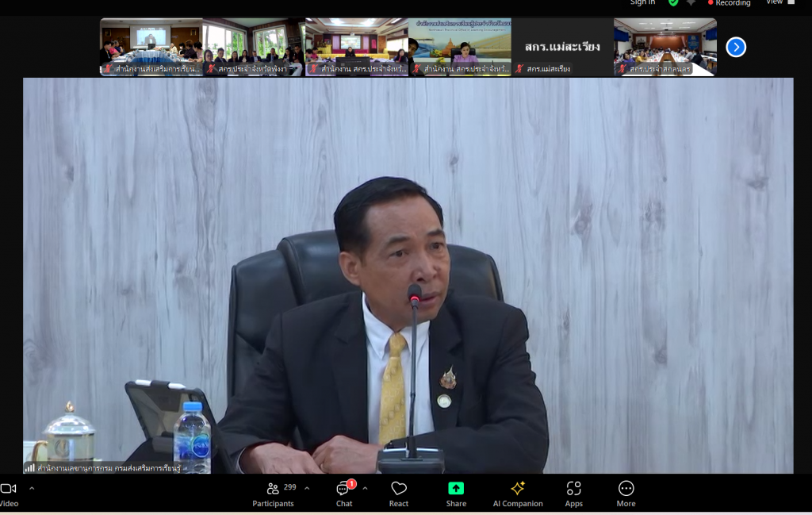Open the Apps menu
The width and height of the screenshot is (812, 515).
coord(574,493)
